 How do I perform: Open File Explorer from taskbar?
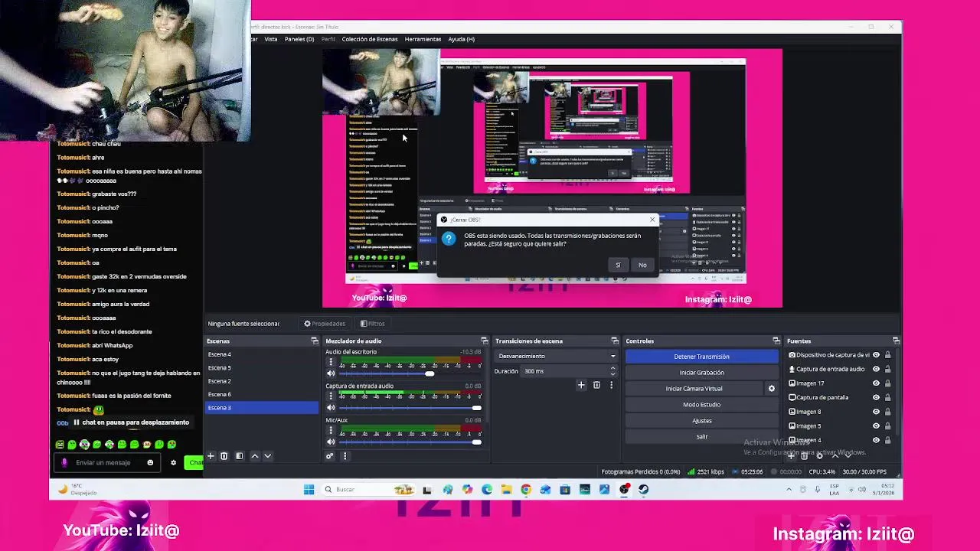(x=506, y=490)
